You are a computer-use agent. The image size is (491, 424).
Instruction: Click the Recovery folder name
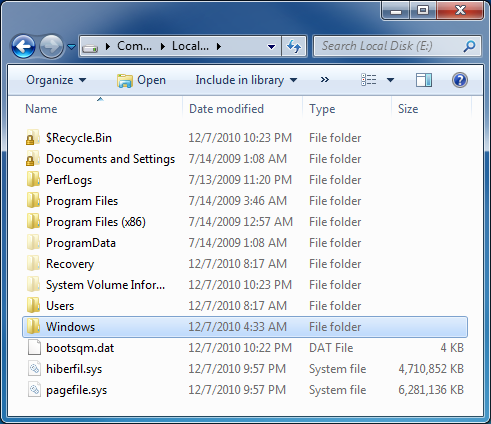tap(70, 264)
